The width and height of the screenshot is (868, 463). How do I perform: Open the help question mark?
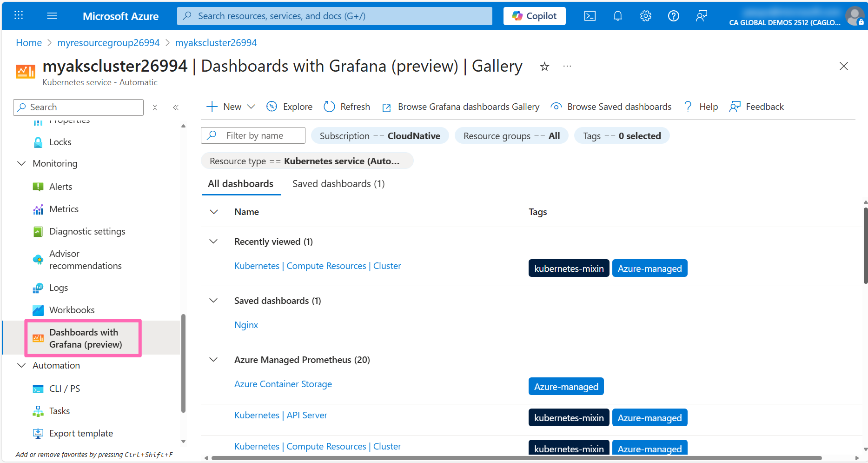(673, 15)
